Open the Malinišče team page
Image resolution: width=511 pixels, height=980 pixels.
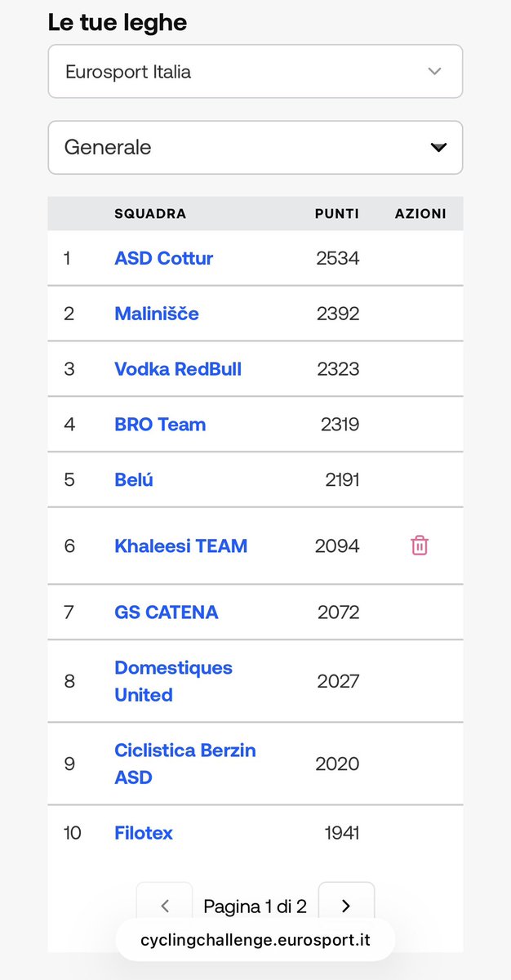click(x=157, y=314)
